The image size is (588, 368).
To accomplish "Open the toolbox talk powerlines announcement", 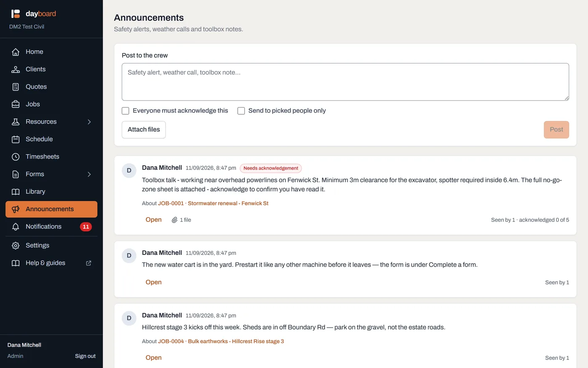I will 153,220.
